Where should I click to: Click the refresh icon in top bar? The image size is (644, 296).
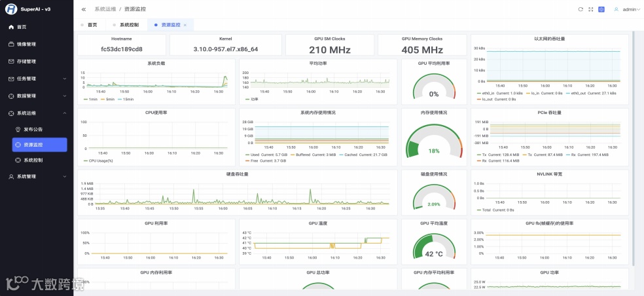[x=581, y=9]
